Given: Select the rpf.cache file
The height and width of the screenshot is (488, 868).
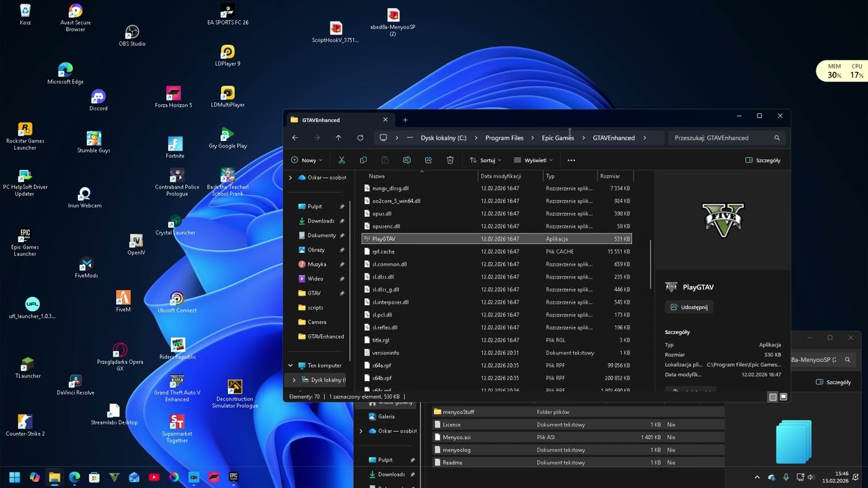Looking at the screenshot, I should click(x=496, y=251).
